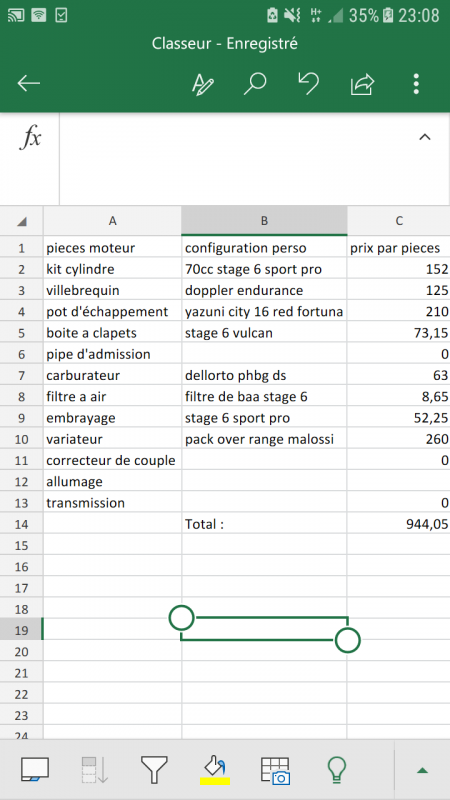Select the entire sheet corner triangle
The width and height of the screenshot is (450, 800).
[21, 221]
